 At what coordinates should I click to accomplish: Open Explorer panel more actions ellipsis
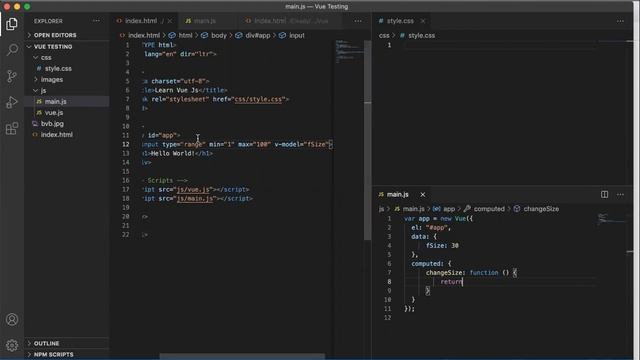[96, 21]
